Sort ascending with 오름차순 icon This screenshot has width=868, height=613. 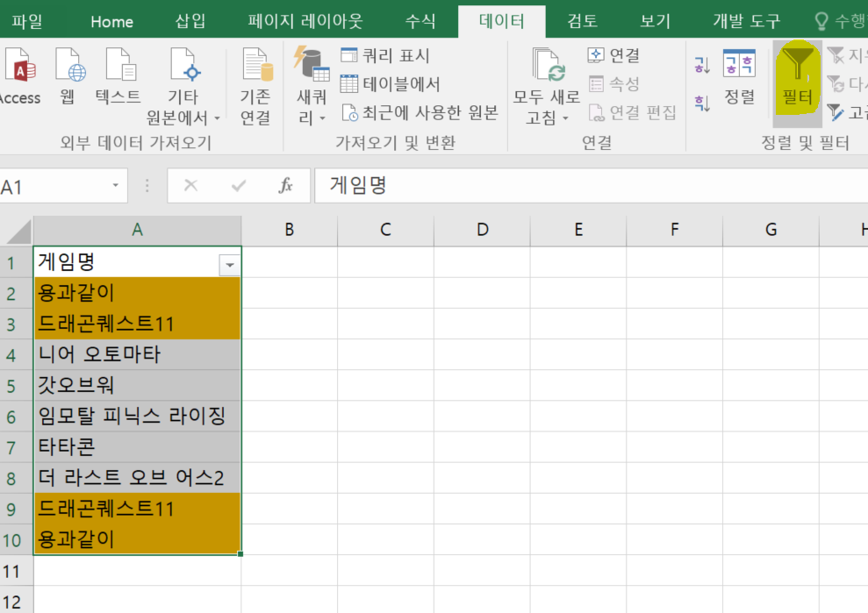(x=702, y=65)
